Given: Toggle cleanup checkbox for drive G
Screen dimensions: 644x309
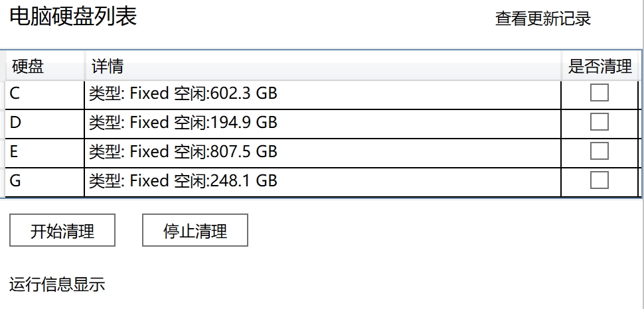Looking at the screenshot, I should 600,180.
